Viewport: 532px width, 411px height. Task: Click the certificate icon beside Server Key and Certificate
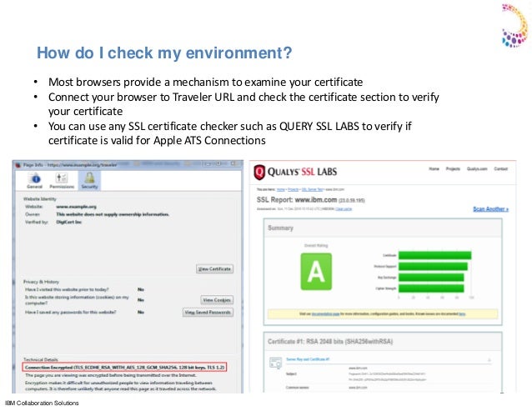click(275, 363)
